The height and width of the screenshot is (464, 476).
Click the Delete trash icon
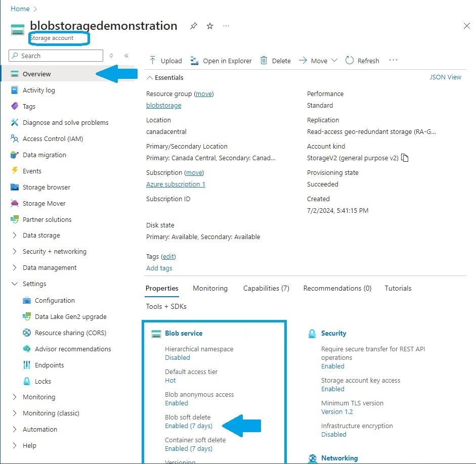coord(264,60)
